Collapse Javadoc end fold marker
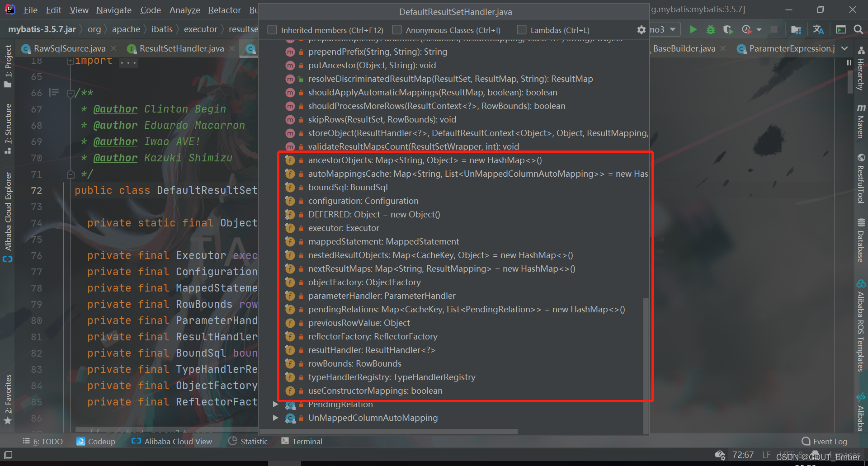This screenshot has height=466, width=868. [70, 174]
